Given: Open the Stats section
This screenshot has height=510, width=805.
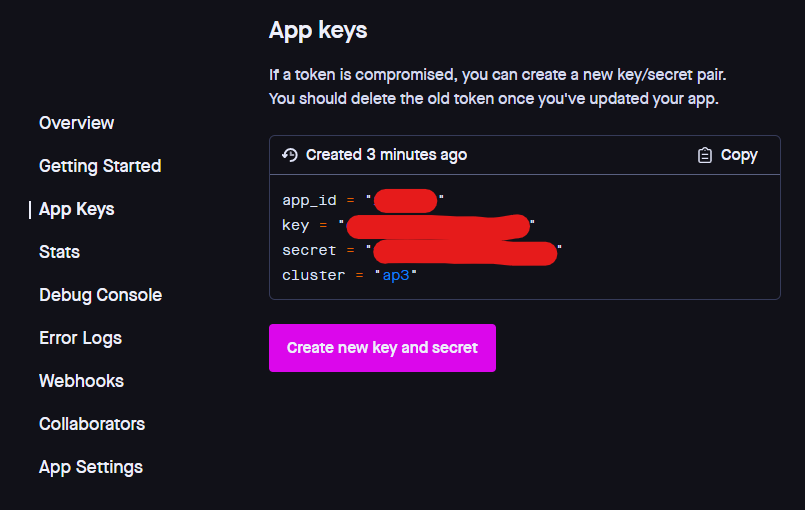Looking at the screenshot, I should pos(60,252).
